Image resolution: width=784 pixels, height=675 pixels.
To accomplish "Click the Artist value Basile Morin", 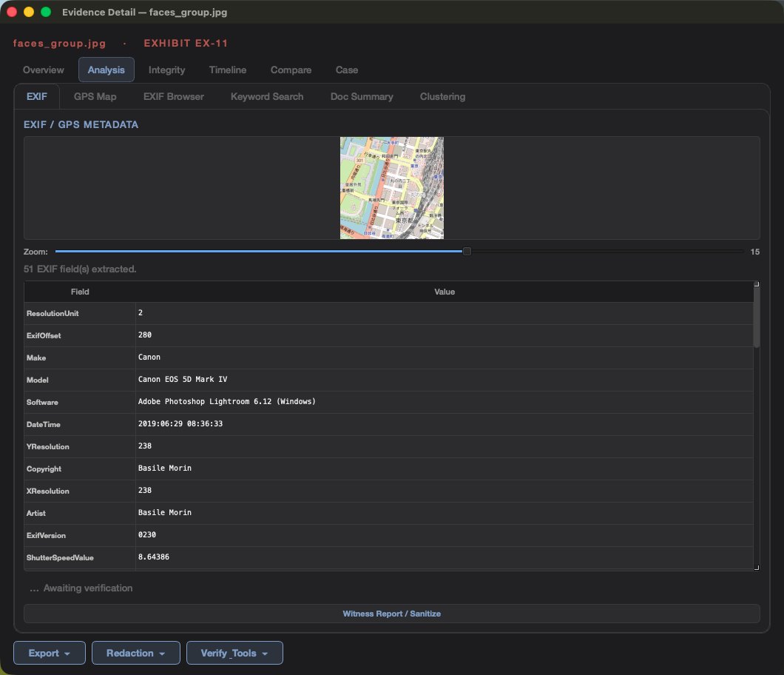I will pyautogui.click(x=445, y=513).
